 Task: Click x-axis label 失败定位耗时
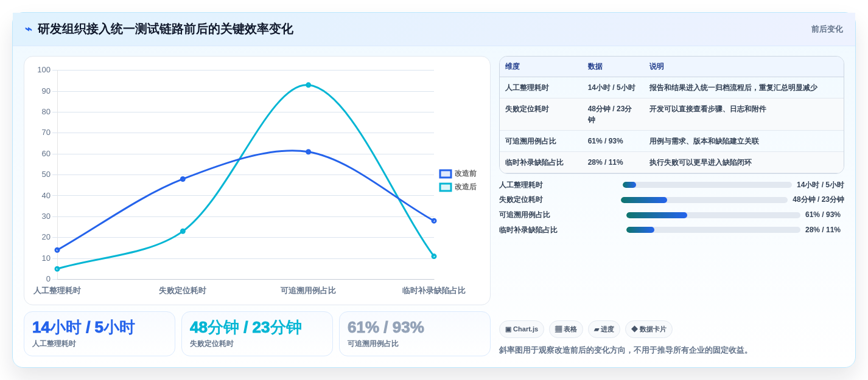(183, 291)
